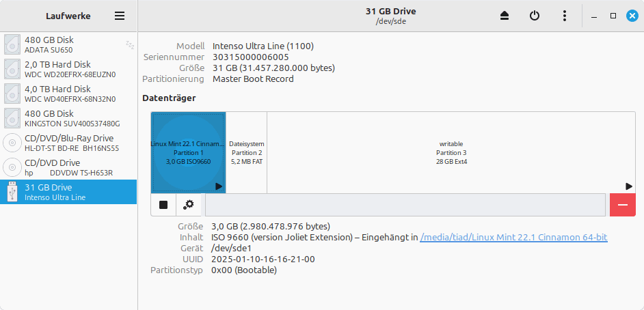
Task: Select the hp CD/DVD drive
Action: pos(68,167)
